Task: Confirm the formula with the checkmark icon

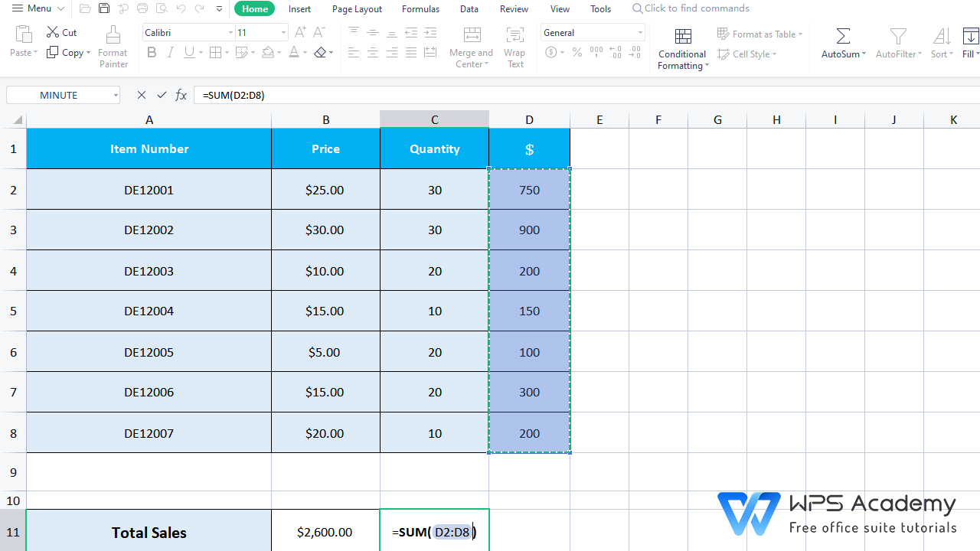Action: (x=162, y=95)
